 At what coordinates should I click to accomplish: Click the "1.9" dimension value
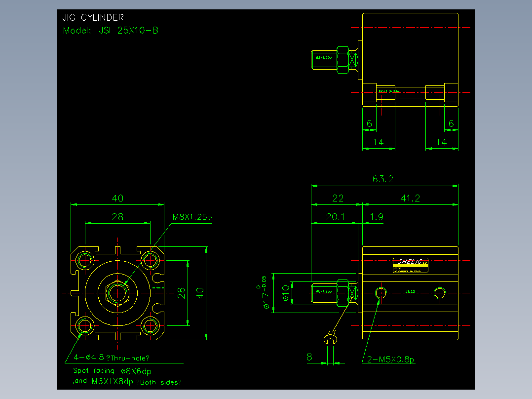coord(377,217)
